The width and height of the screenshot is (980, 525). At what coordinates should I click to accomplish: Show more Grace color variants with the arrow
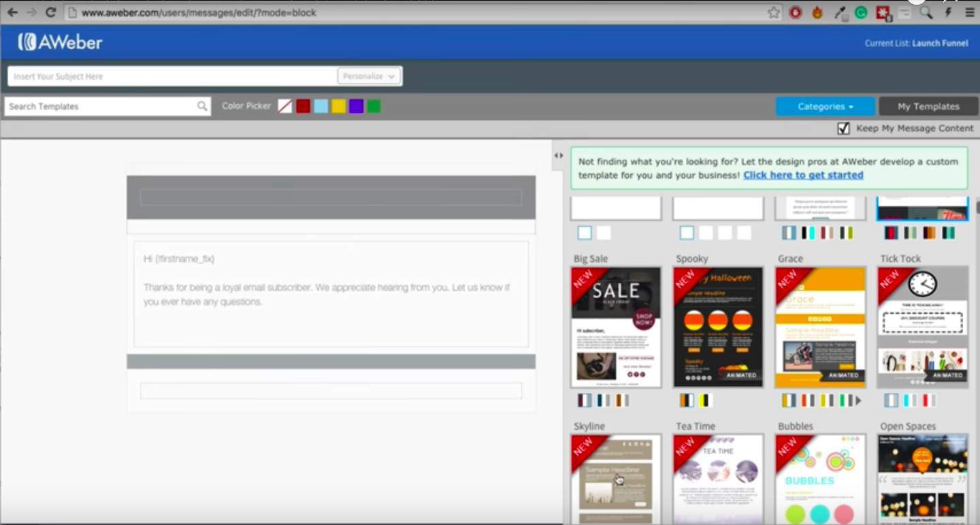(x=858, y=400)
